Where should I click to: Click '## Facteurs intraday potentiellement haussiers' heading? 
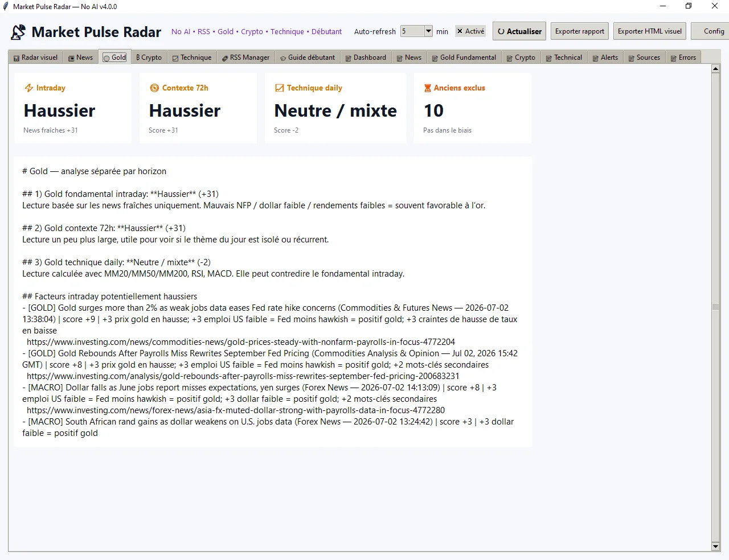pyautogui.click(x=110, y=297)
